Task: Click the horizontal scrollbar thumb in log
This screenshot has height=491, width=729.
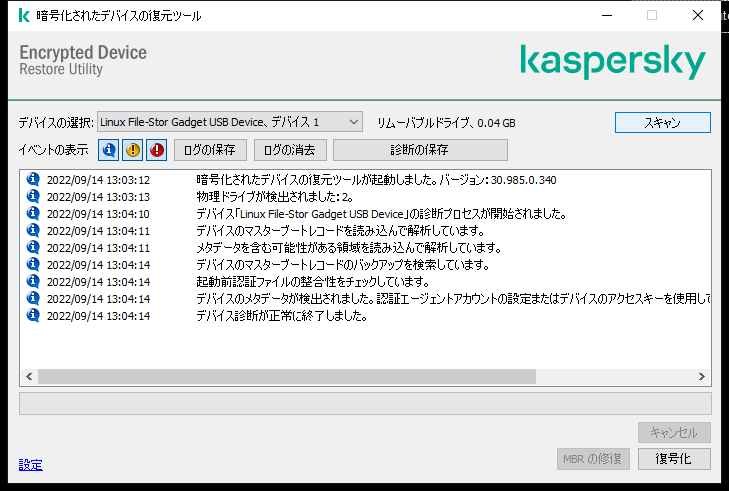Action: (287, 377)
